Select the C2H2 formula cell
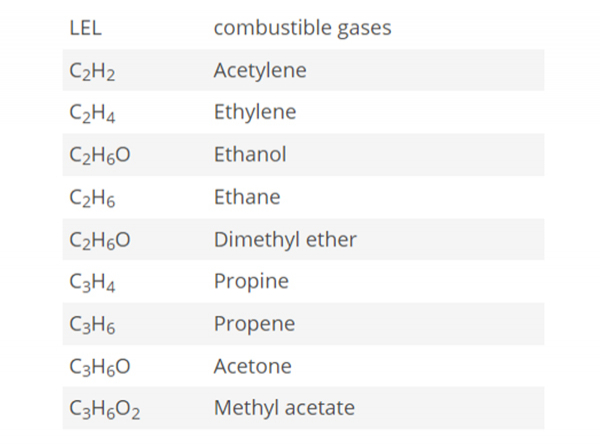The image size is (600, 445). pos(93,71)
